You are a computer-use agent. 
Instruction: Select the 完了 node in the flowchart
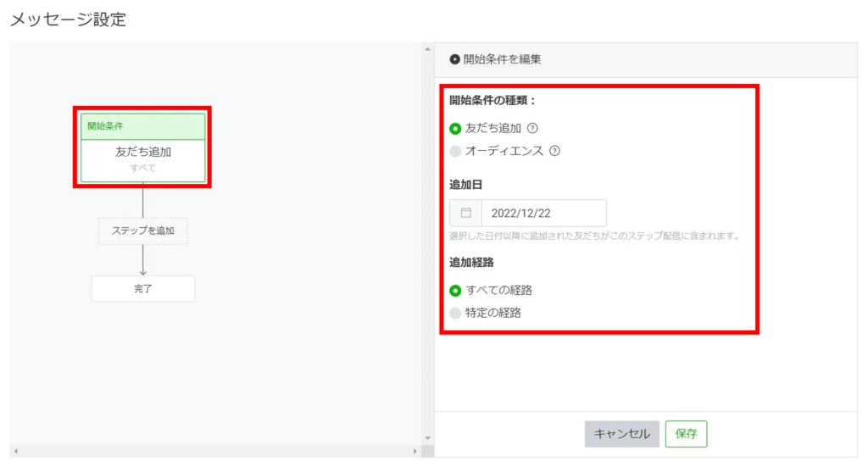coord(142,289)
